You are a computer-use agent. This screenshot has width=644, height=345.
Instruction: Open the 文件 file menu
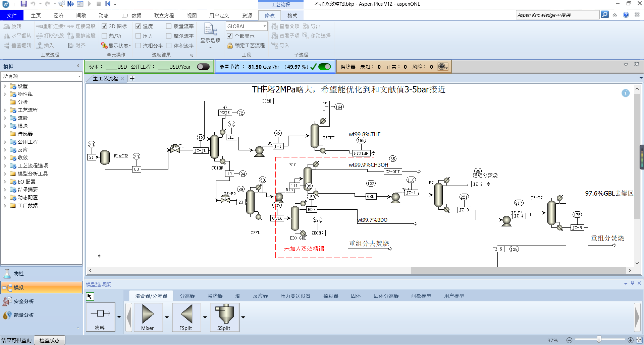(12, 15)
